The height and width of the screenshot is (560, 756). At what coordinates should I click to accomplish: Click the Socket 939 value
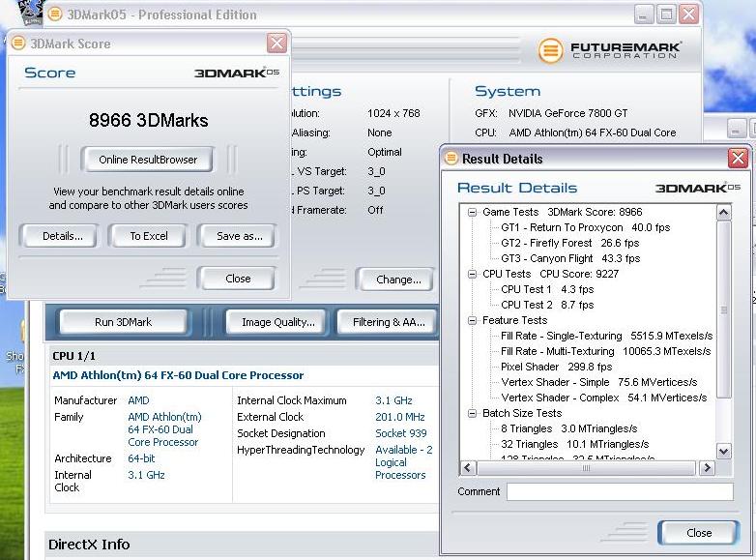[400, 433]
